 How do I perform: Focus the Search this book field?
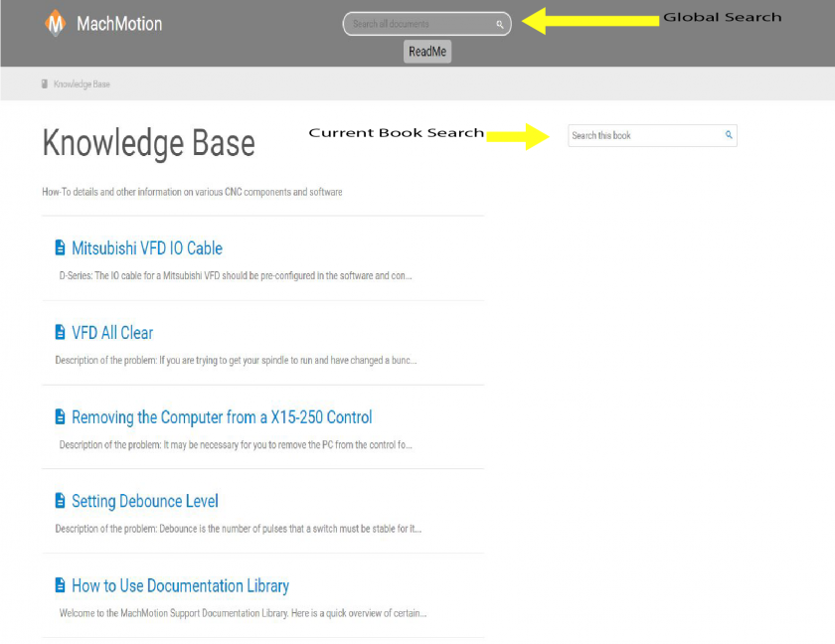[652, 136]
